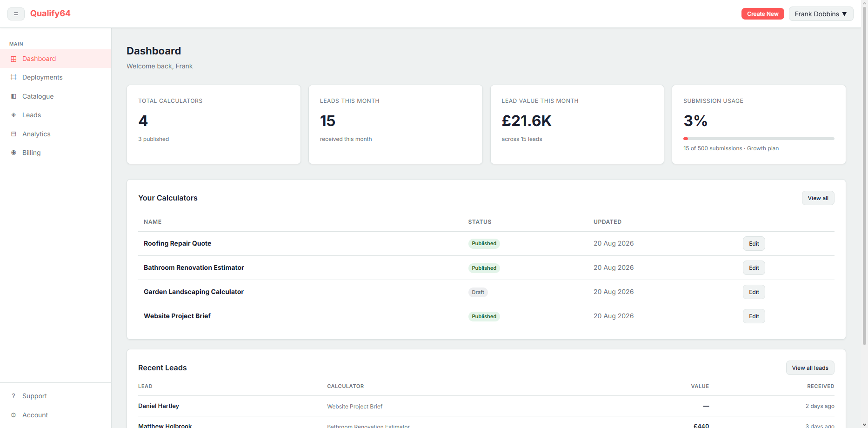Click Published badge for Roofing Repair Quote
The width and height of the screenshot is (868, 428).
484,243
